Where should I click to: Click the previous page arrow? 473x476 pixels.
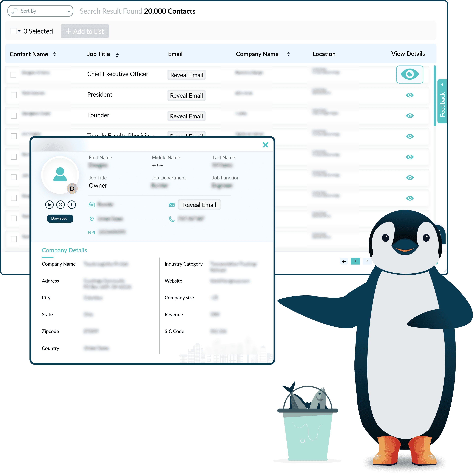344,261
